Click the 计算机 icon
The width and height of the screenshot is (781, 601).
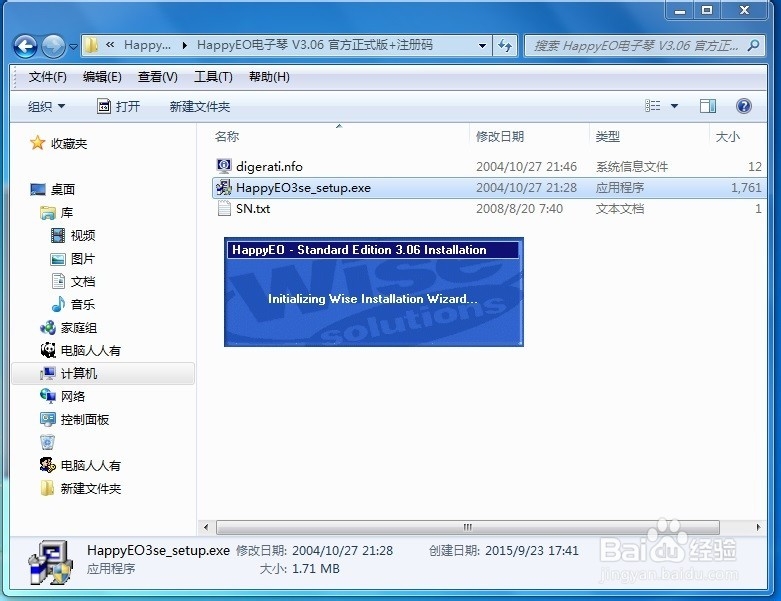coord(48,373)
